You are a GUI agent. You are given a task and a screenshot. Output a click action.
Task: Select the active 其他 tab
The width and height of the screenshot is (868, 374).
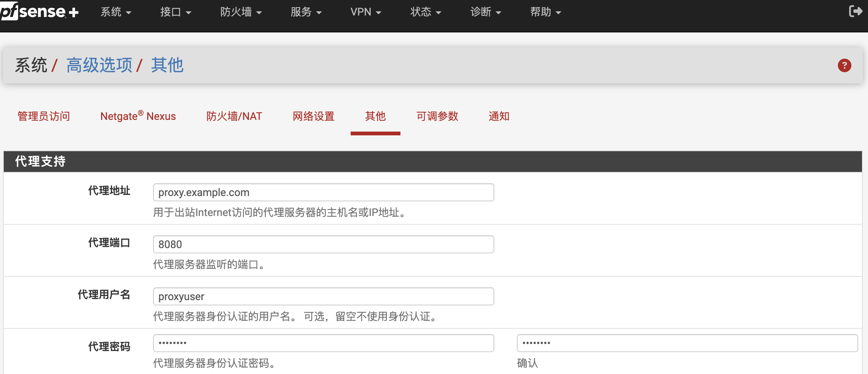(x=375, y=116)
